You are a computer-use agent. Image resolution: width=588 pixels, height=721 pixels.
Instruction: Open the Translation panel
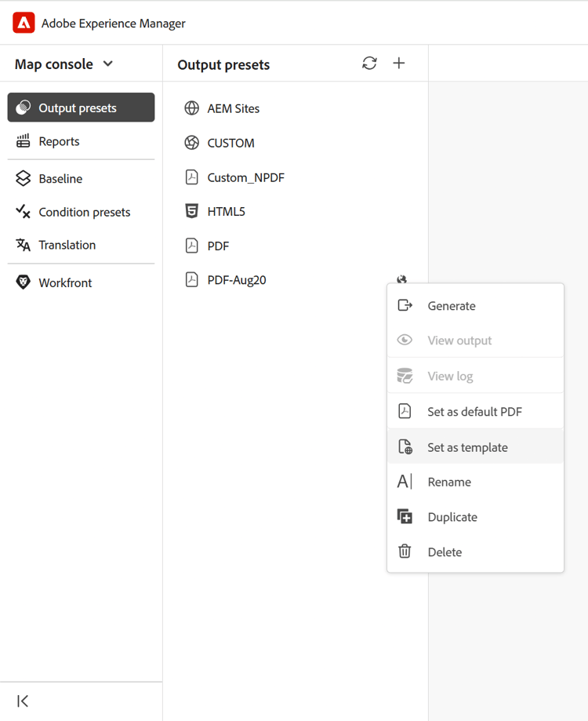(81, 245)
